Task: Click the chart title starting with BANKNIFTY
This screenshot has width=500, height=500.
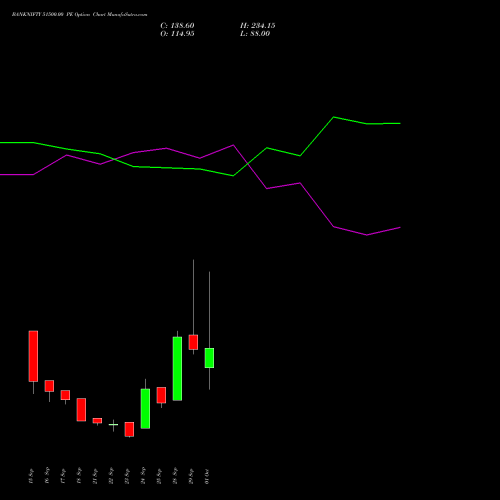Action: point(79,15)
